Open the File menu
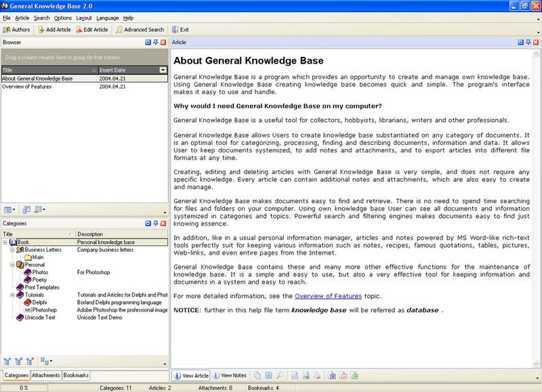 [x=7, y=18]
